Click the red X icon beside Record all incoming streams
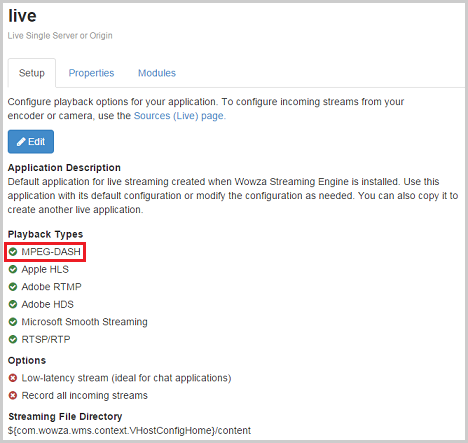468x443 pixels. 13,395
